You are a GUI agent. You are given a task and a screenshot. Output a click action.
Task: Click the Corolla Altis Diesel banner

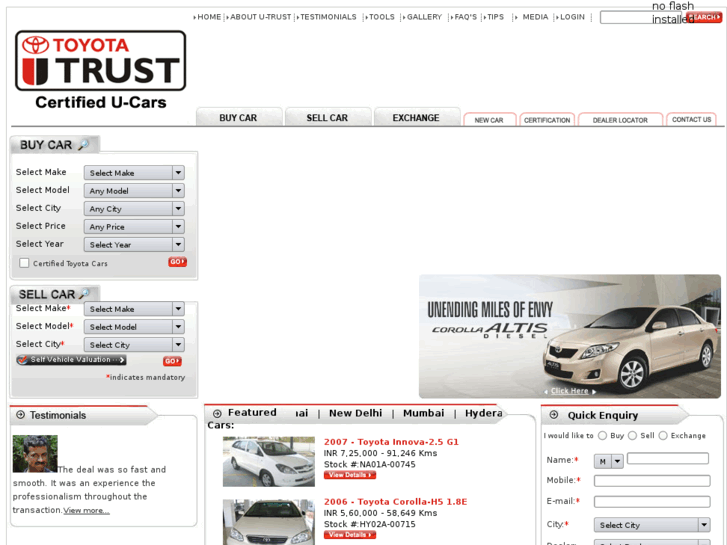(570, 336)
